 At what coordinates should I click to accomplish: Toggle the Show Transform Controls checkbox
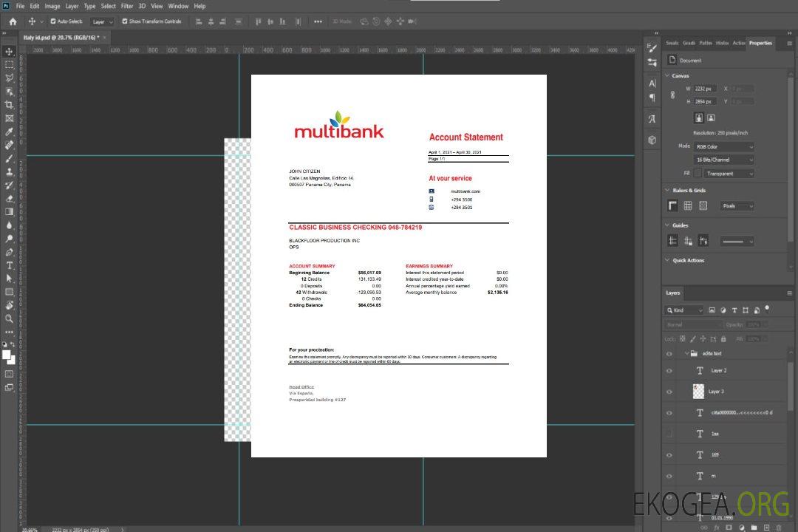125,21
